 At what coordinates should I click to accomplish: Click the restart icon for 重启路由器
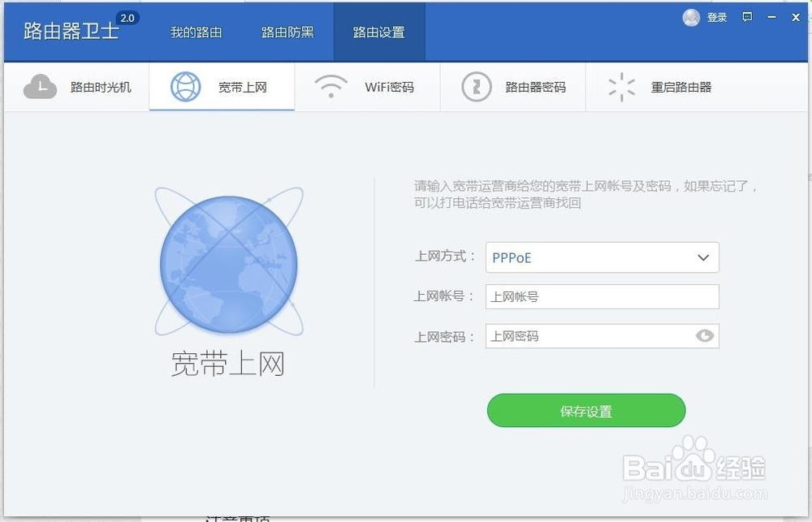[x=621, y=87]
